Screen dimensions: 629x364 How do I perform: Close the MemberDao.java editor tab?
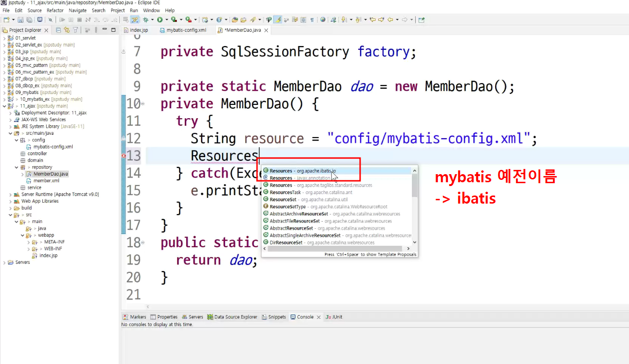click(x=266, y=30)
